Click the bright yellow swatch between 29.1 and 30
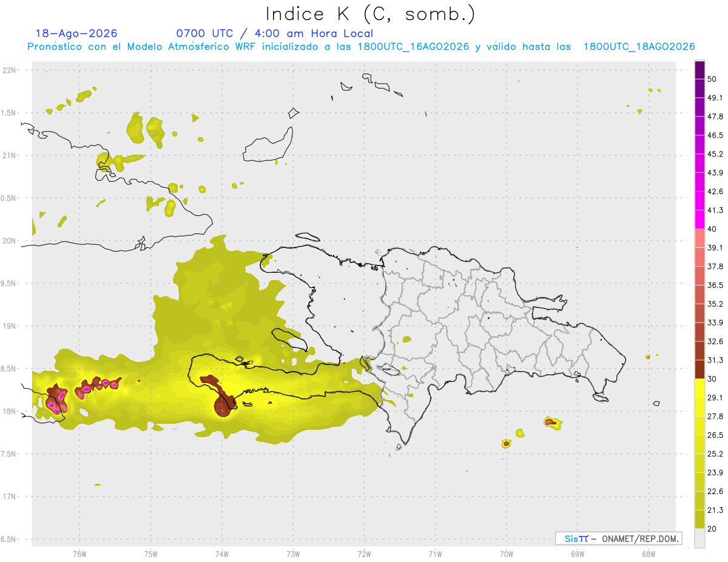Image resolution: width=728 pixels, height=562 pixels. pos(700,388)
